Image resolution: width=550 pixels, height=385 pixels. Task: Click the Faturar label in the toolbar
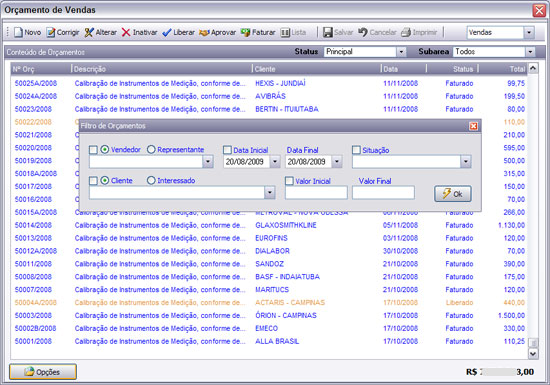(x=263, y=33)
